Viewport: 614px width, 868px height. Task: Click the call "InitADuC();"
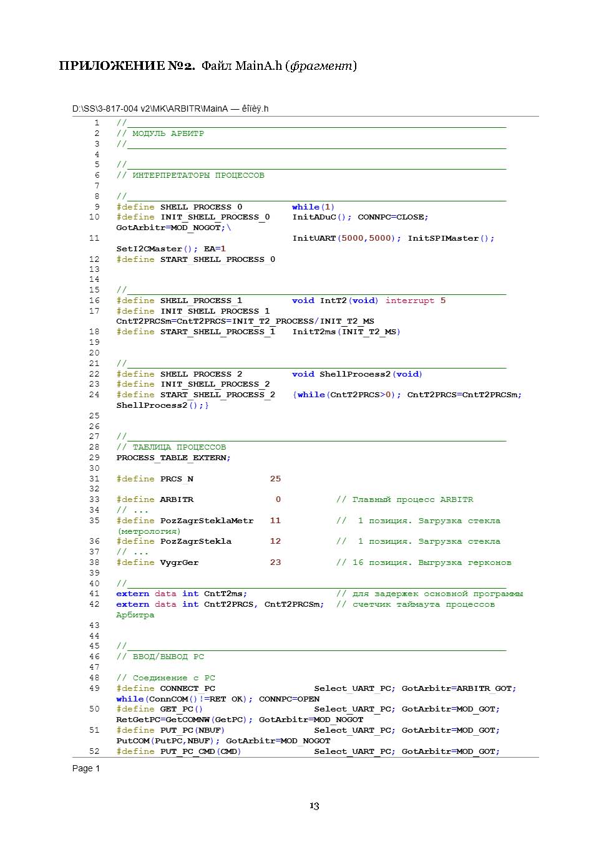[322, 217]
